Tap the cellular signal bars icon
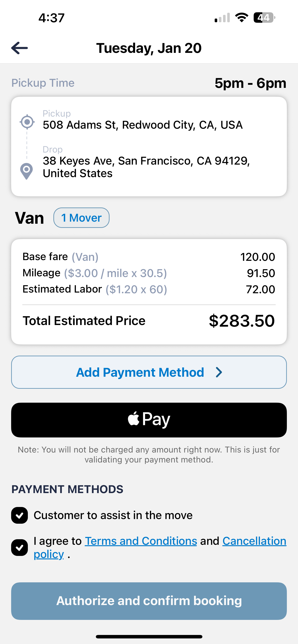Image resolution: width=298 pixels, height=644 pixels. [222, 18]
